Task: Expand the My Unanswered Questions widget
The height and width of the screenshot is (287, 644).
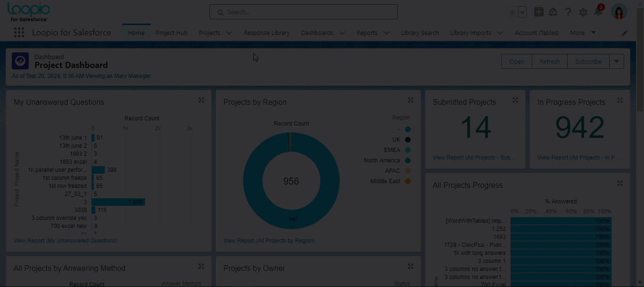Action: [201, 100]
